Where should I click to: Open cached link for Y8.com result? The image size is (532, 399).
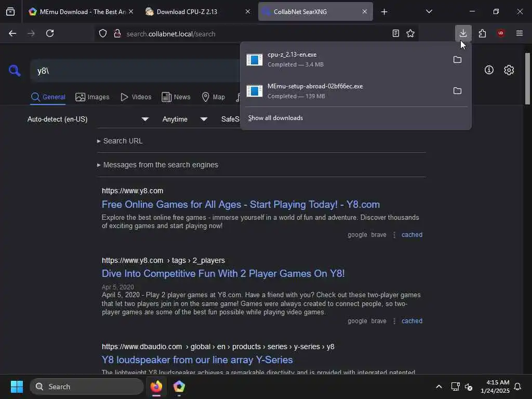[x=412, y=235]
